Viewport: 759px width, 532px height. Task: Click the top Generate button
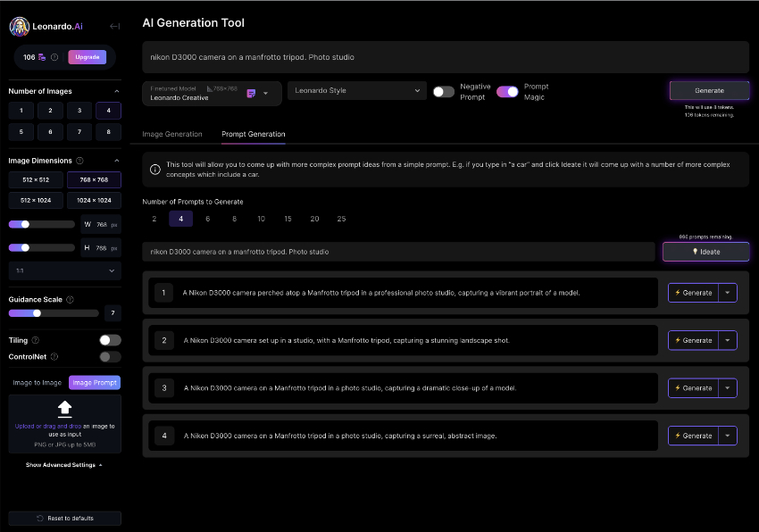click(x=710, y=90)
